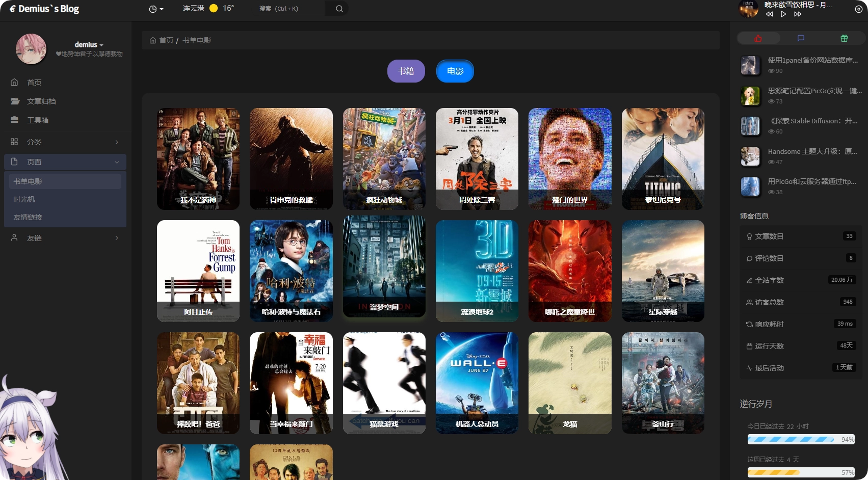Switch to the blue comments tab icon
This screenshot has height=480, width=868.
801,38
